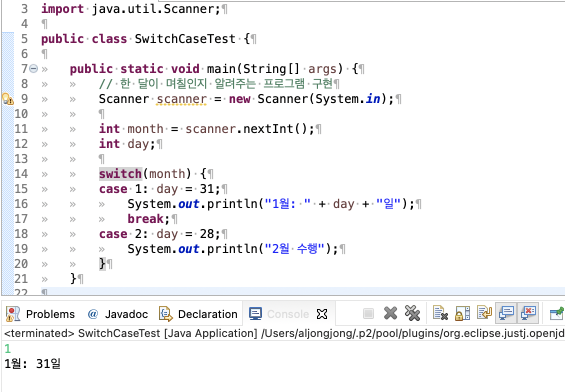
Task: Toggle Scroll Lock in the Console
Action: pyautogui.click(x=462, y=313)
